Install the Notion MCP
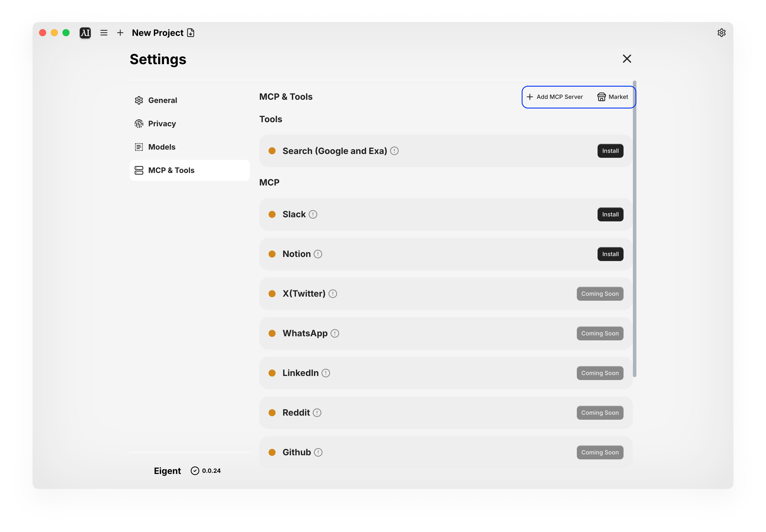Viewport: 766px width, 532px height. click(610, 254)
